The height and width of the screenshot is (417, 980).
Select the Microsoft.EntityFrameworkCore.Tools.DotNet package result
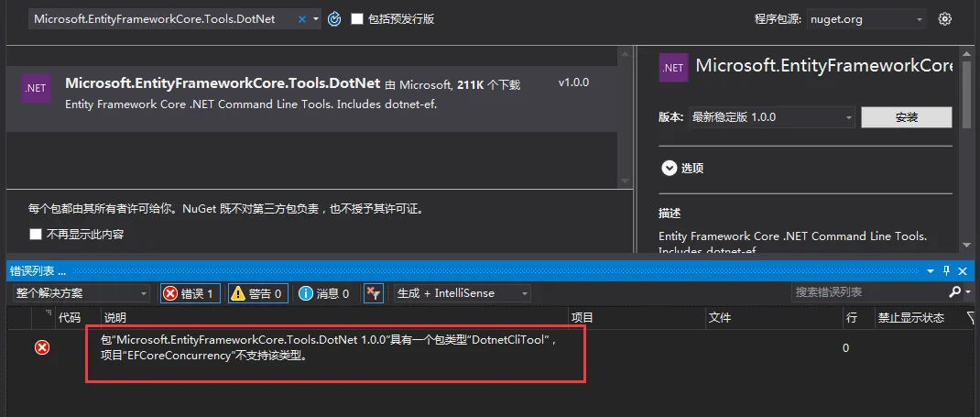pyautogui.click(x=310, y=99)
